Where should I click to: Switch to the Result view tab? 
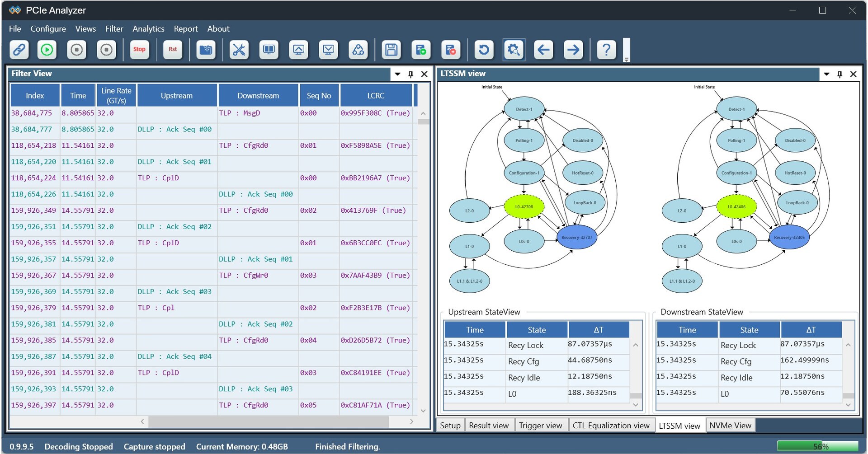(489, 425)
